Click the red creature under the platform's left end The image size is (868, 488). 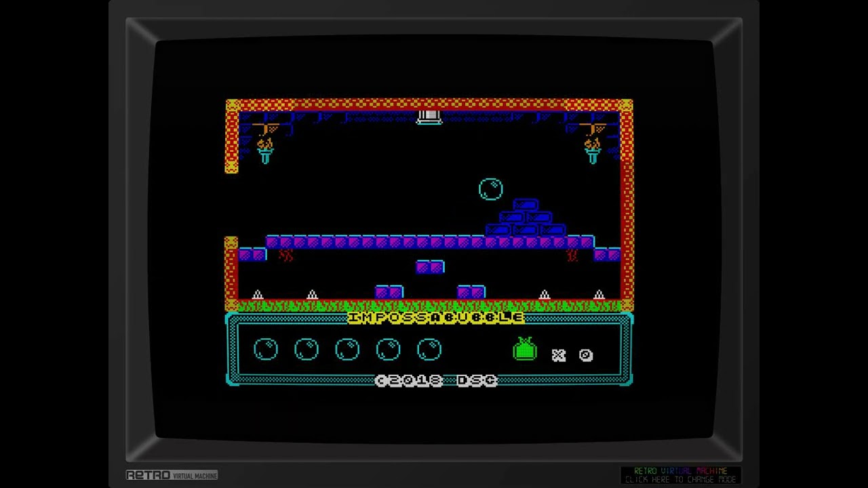[x=286, y=255]
